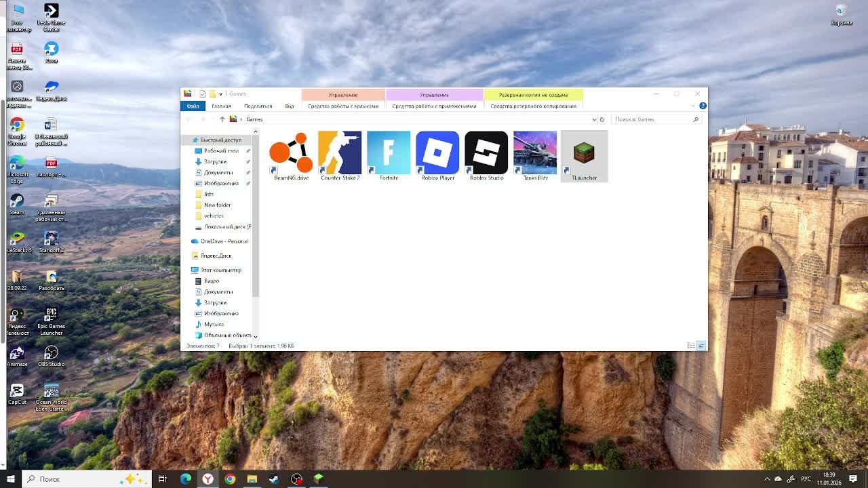Open Музыка in navigation pane
This screenshot has height=488, width=868.
[x=214, y=324]
